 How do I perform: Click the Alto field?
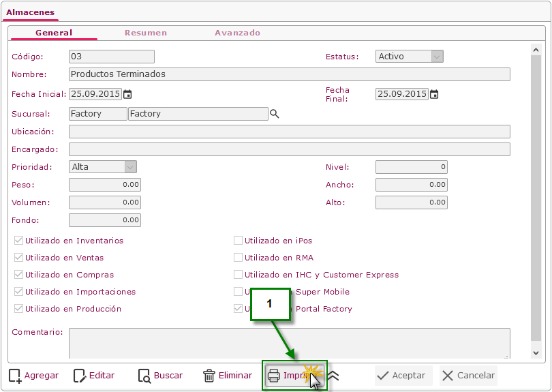point(412,202)
